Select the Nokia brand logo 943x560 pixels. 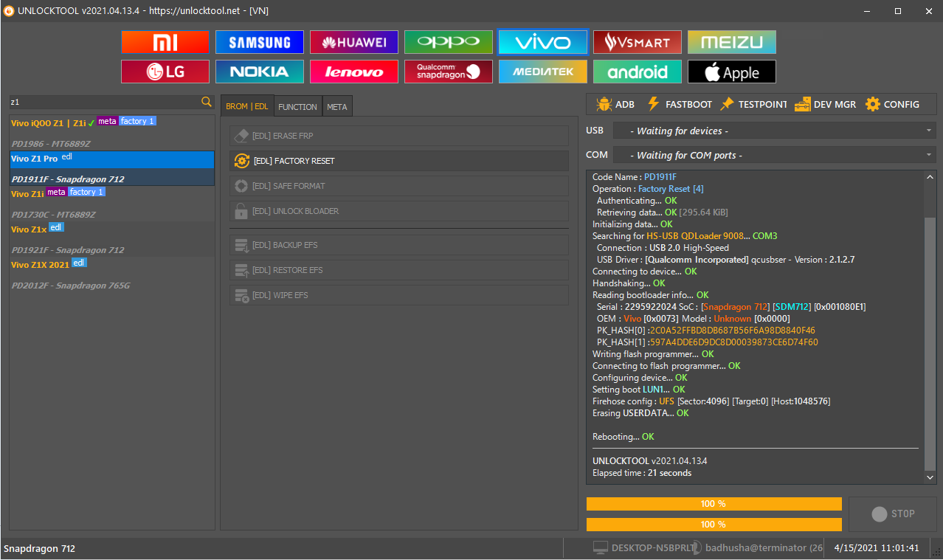tap(260, 72)
